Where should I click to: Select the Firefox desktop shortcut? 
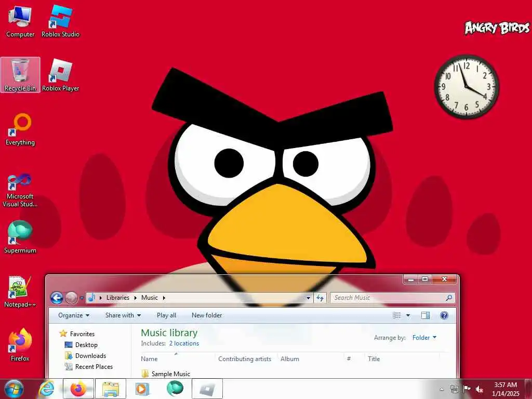pyautogui.click(x=20, y=345)
